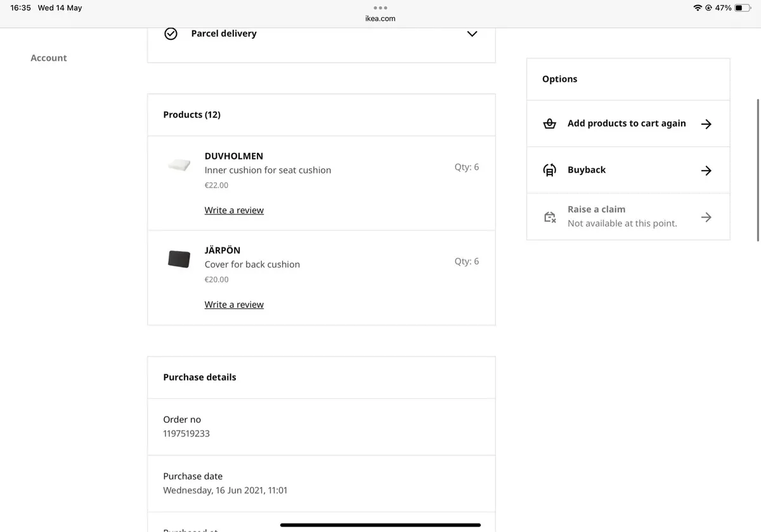The height and width of the screenshot is (532, 761).
Task: Open DUVHOLMEN cushion thumbnail
Action: point(179,165)
